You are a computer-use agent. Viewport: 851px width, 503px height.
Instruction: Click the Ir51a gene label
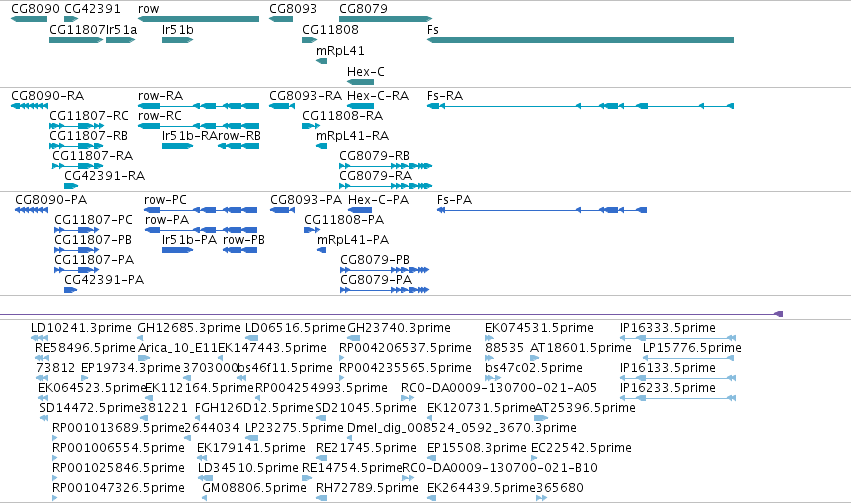(122, 30)
